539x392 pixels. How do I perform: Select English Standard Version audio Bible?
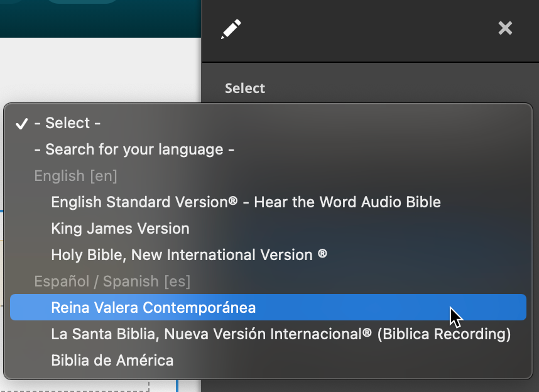(246, 202)
